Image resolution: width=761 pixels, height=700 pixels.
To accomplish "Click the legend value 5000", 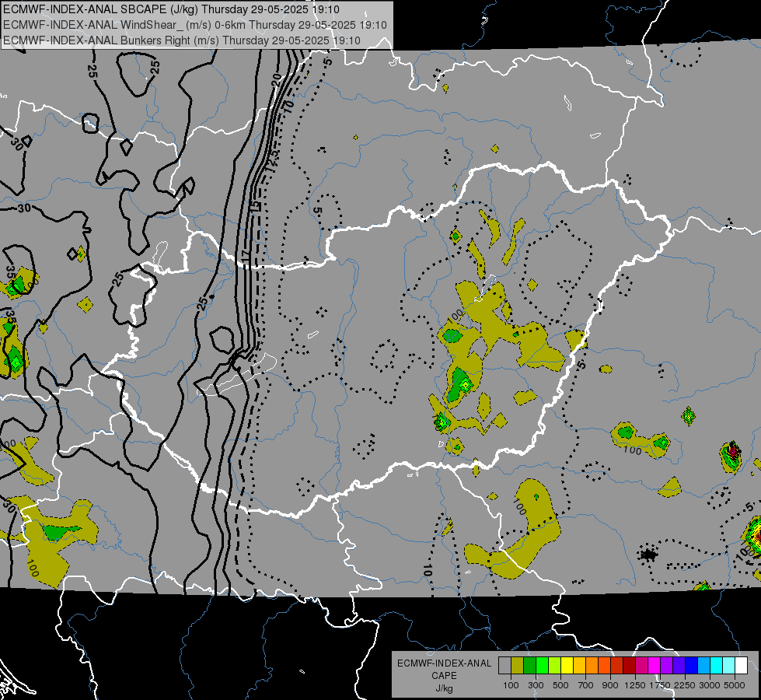I will (x=735, y=685).
